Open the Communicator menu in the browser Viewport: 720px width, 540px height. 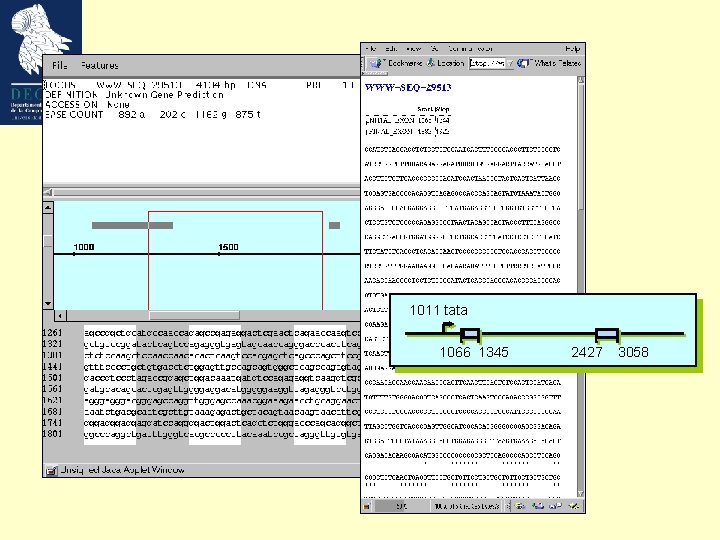pyautogui.click(x=470, y=48)
